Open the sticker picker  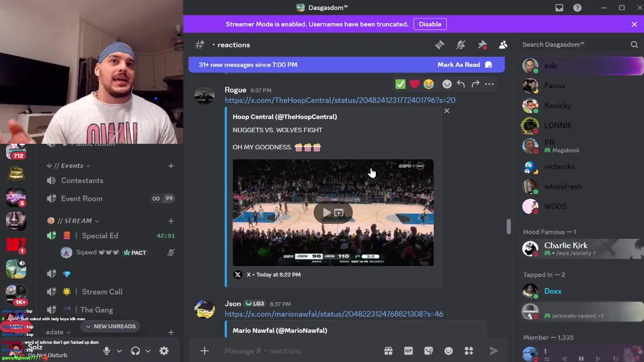[429, 351]
